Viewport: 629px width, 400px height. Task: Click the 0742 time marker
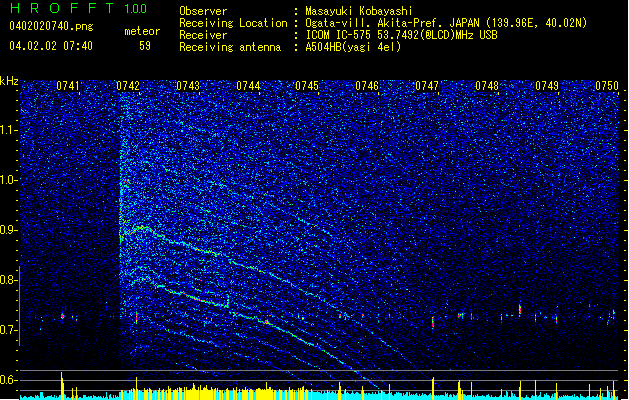[x=128, y=86]
